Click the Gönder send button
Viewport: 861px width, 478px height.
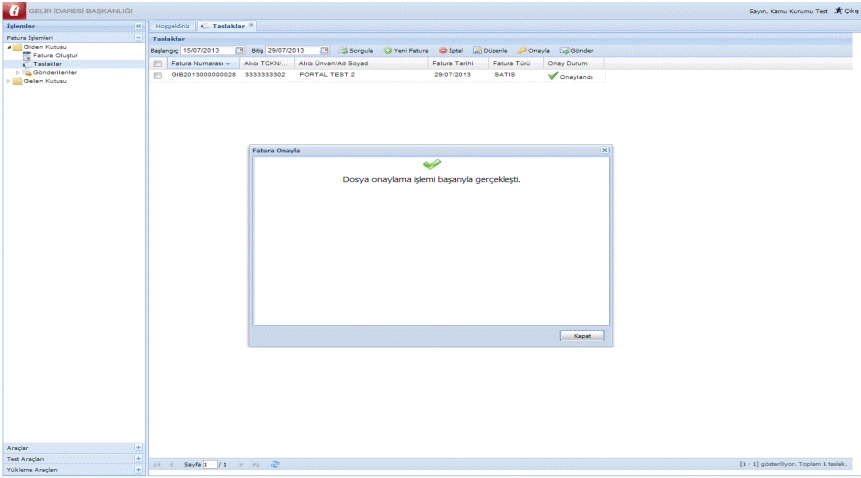coord(578,50)
